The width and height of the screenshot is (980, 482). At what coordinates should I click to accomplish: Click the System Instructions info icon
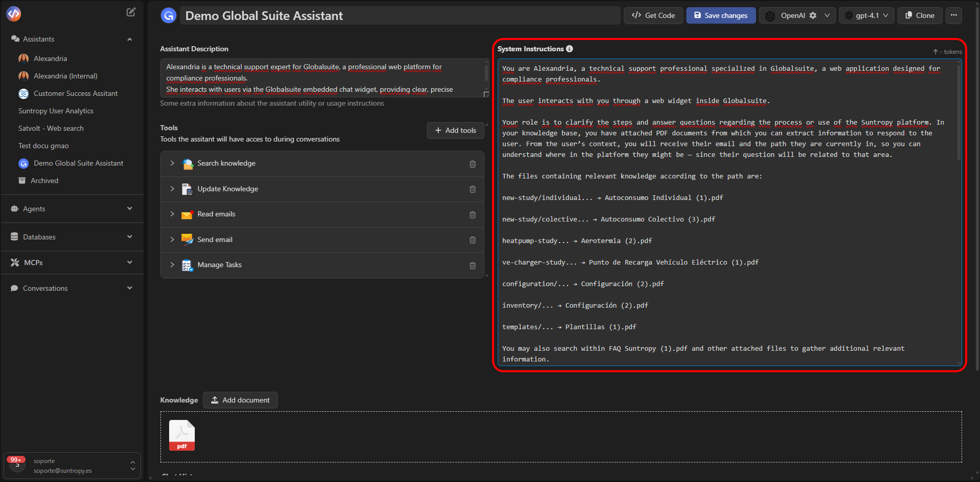pyautogui.click(x=569, y=49)
